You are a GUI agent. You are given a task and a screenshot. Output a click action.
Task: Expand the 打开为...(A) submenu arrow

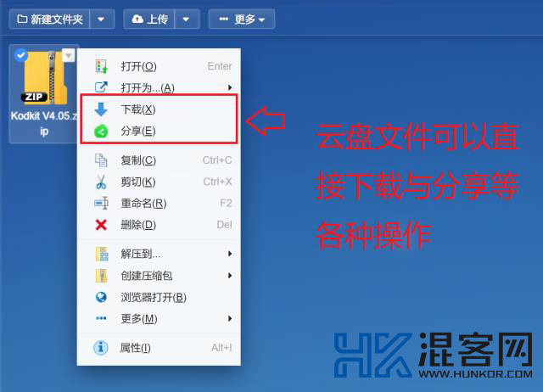(230, 87)
